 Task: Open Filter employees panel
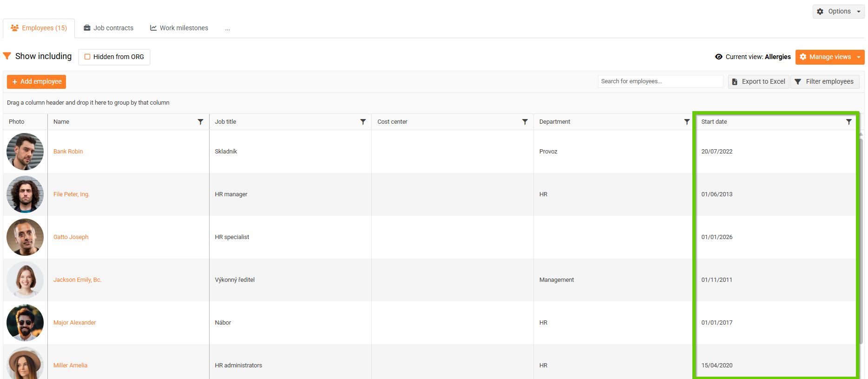point(825,81)
